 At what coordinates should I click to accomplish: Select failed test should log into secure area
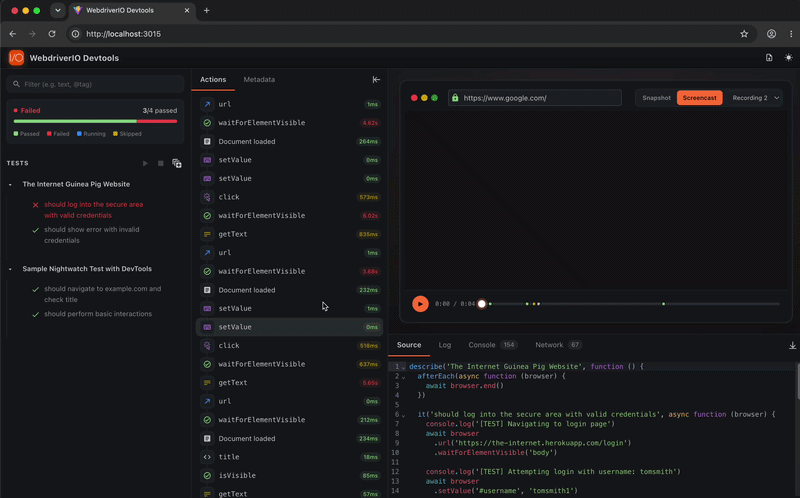pos(93,210)
